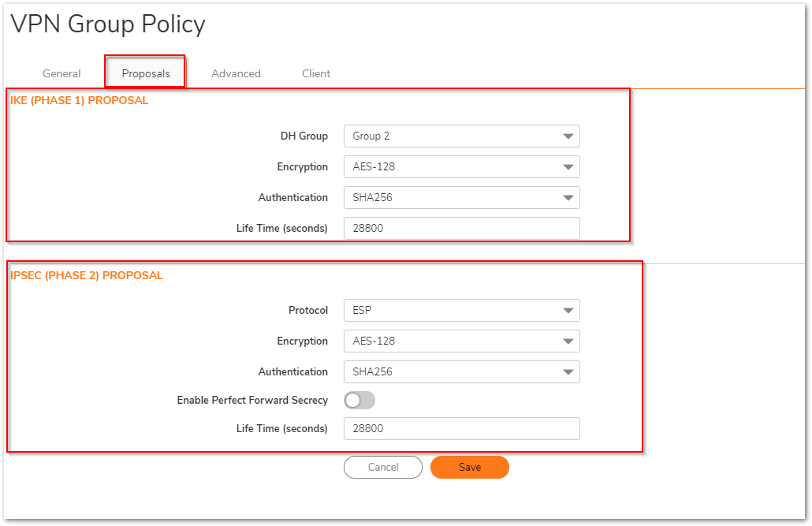
Task: Open the Advanced tab
Action: coord(236,73)
